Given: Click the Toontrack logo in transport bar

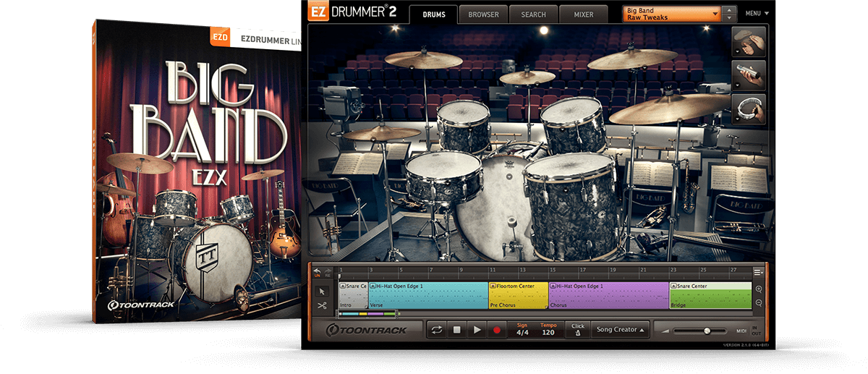Looking at the screenshot, I should (x=367, y=330).
